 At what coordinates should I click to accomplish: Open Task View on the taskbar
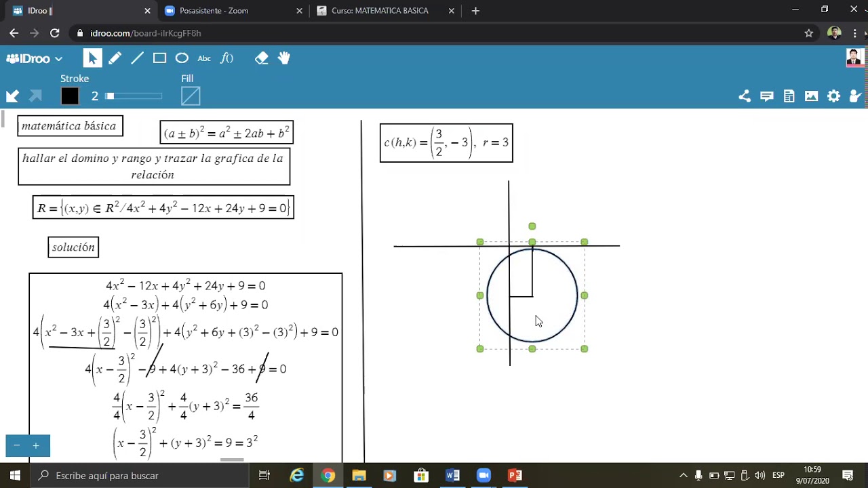pyautogui.click(x=265, y=475)
